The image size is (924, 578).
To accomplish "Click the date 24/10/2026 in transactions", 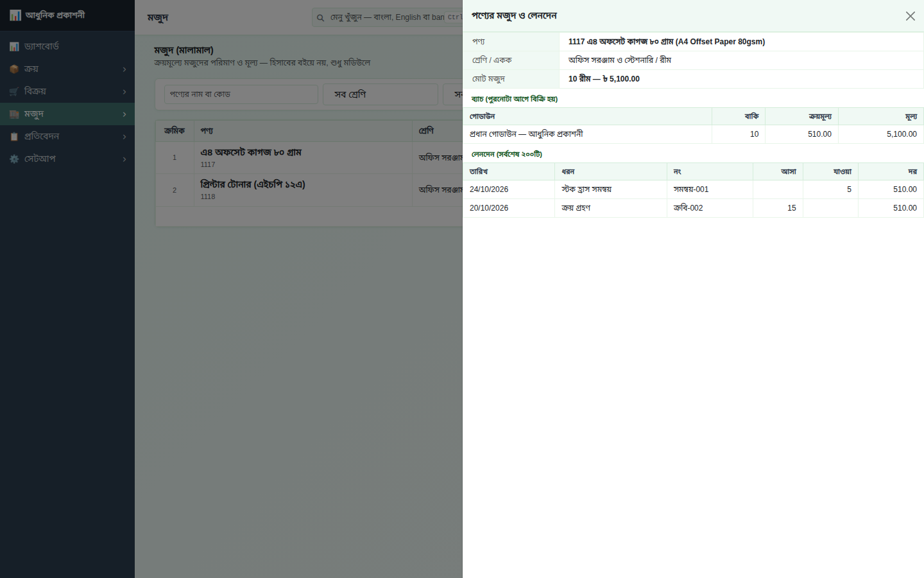I will point(489,189).
